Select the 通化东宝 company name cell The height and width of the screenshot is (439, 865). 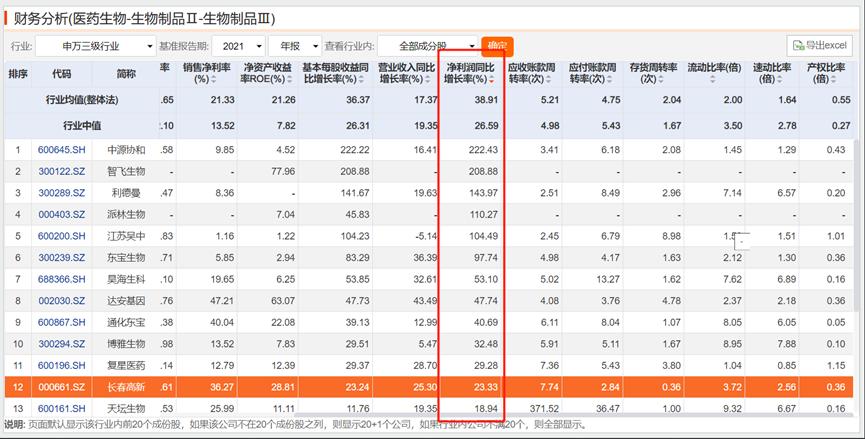[126, 322]
